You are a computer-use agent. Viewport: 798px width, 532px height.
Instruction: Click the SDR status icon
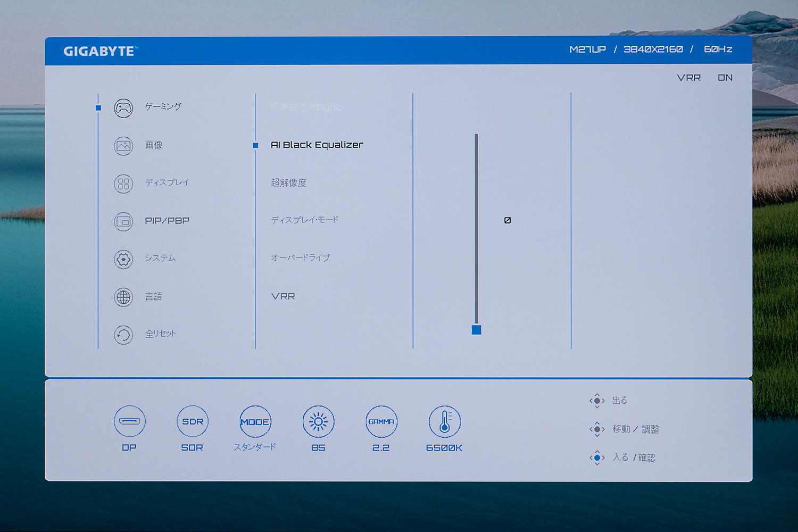pyautogui.click(x=192, y=421)
